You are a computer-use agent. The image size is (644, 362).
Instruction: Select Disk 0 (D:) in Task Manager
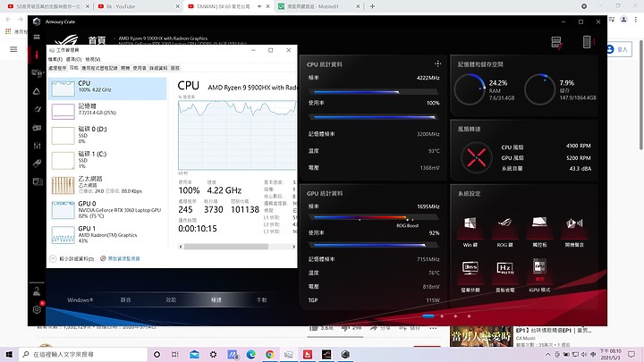107,136
